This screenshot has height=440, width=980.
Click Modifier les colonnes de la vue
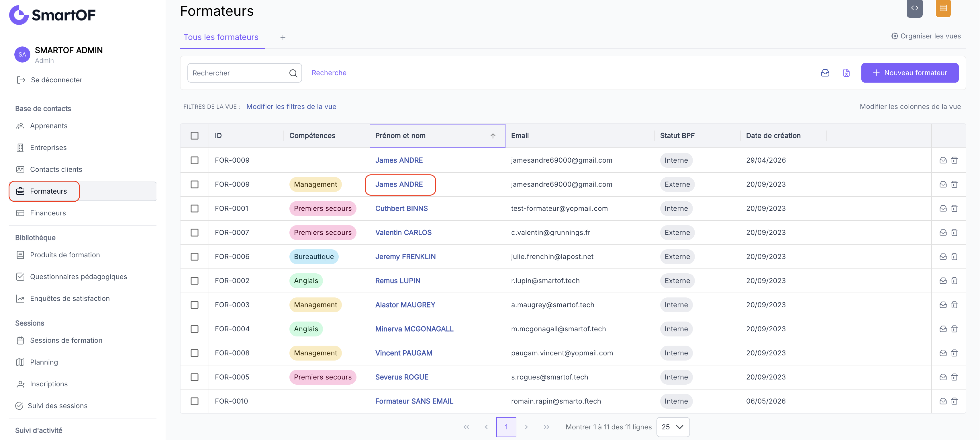(x=910, y=107)
